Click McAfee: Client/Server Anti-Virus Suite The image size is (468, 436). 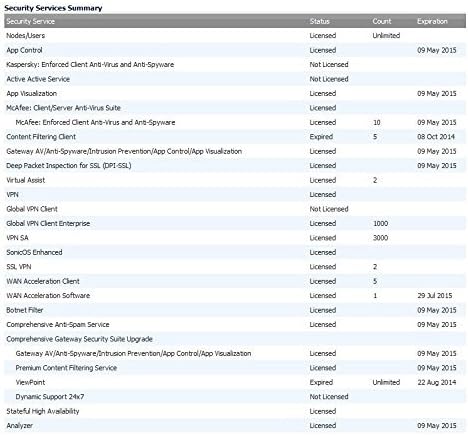point(63,108)
